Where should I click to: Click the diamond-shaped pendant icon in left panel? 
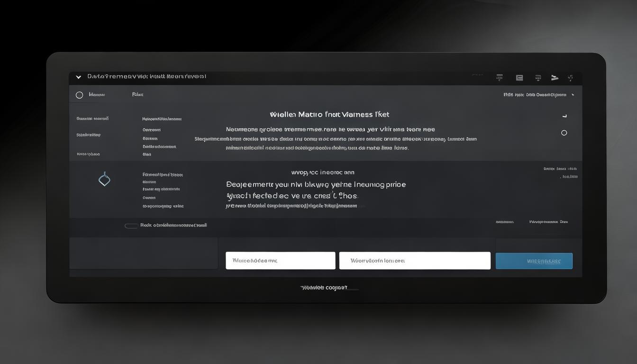104,179
